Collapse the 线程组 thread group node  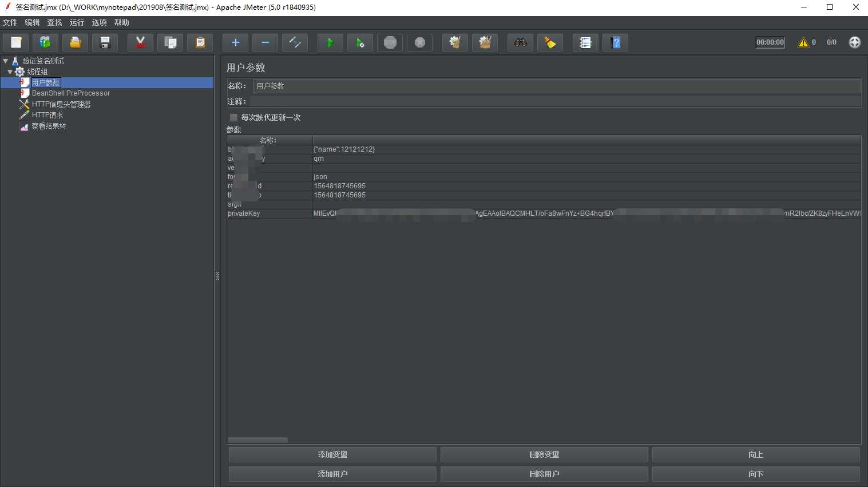(x=10, y=72)
